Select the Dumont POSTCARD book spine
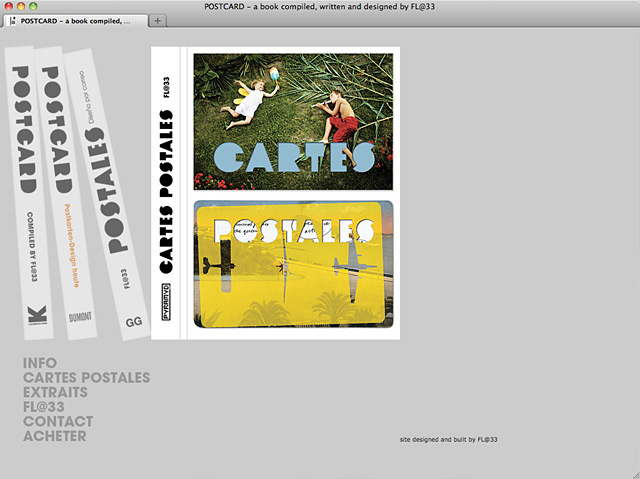Screen dimensions: 640x479 pyautogui.click(x=65, y=193)
